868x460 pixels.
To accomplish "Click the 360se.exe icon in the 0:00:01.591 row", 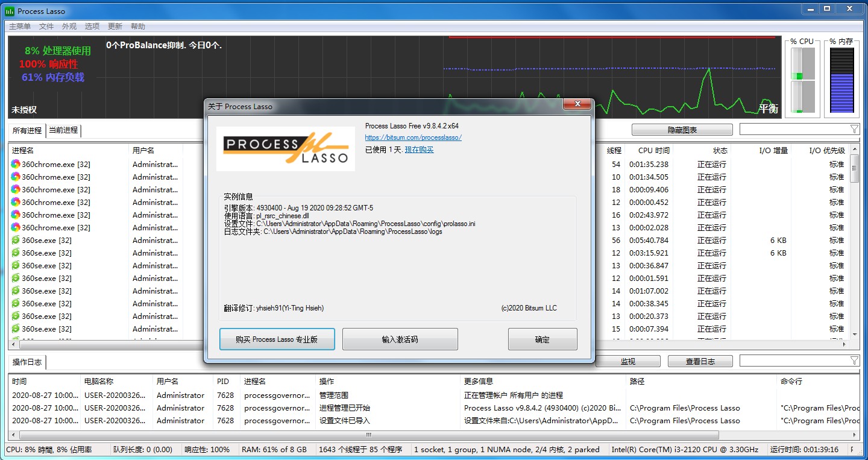I will [x=16, y=278].
